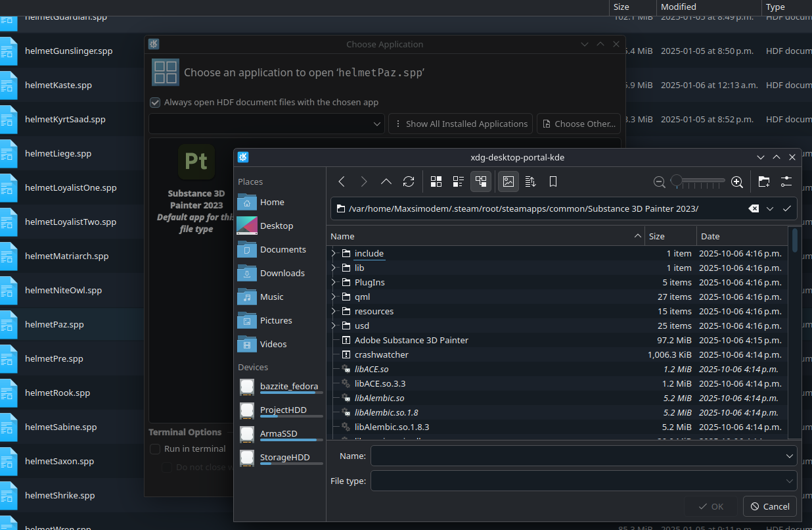Toggle always open HDF files checkbox
812x530 pixels.
155,102
